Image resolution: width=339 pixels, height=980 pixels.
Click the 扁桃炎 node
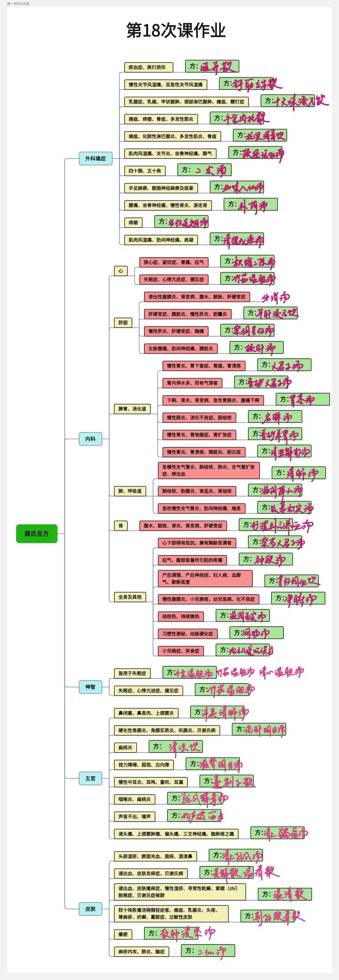pyautogui.click(x=125, y=747)
